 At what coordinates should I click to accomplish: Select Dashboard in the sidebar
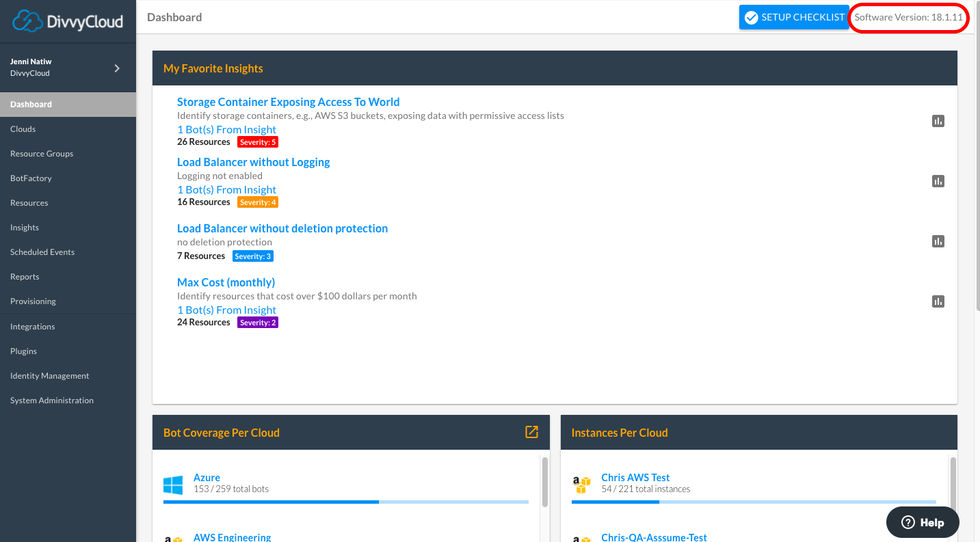[68, 105]
